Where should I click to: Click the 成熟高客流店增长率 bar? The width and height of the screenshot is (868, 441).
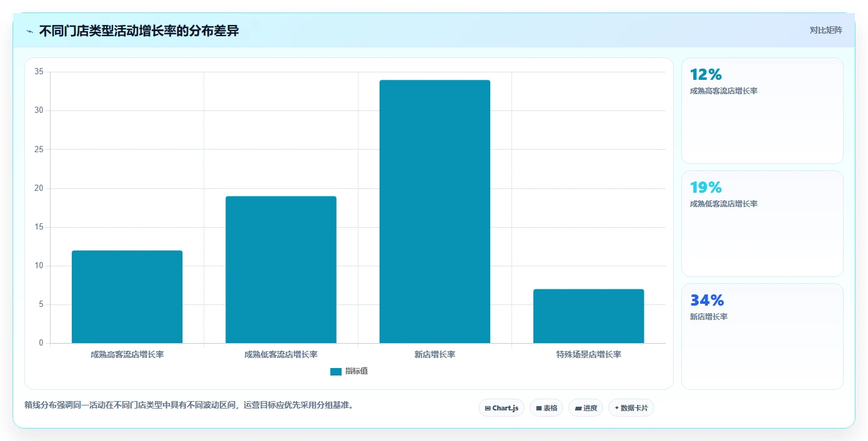click(127, 297)
